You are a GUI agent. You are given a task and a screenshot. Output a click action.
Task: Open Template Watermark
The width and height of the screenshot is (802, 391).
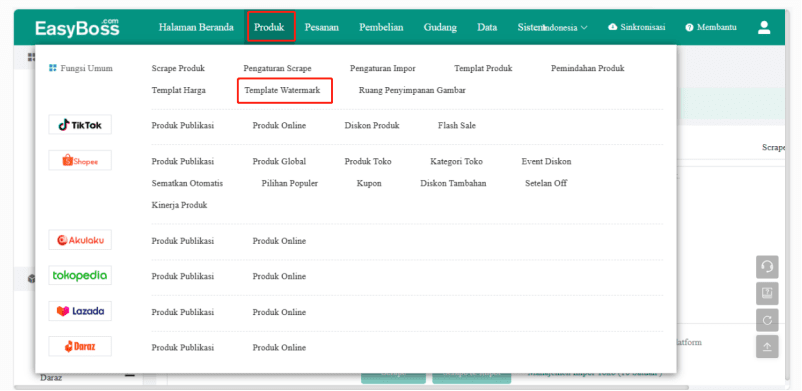coord(282,90)
